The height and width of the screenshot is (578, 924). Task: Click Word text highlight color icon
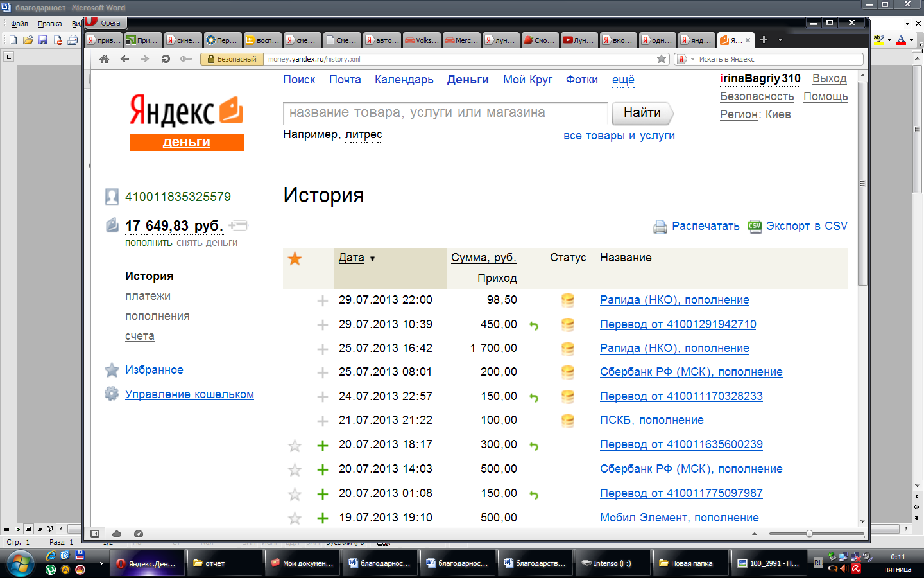pyautogui.click(x=878, y=39)
